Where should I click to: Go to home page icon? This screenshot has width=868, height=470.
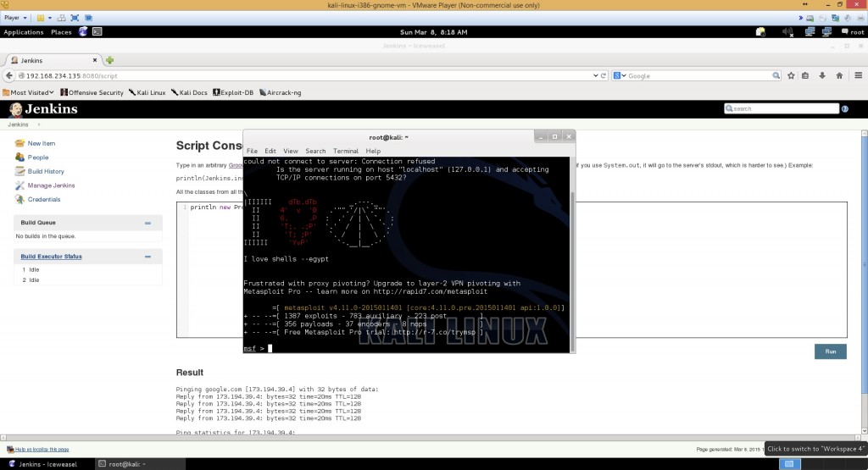coord(839,75)
